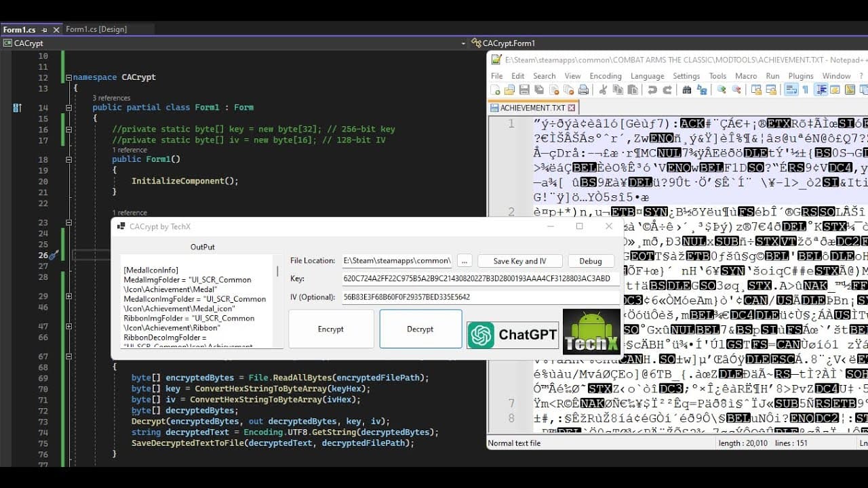Click the IV (Optional) input field
The image size is (868, 488).
[481, 297]
